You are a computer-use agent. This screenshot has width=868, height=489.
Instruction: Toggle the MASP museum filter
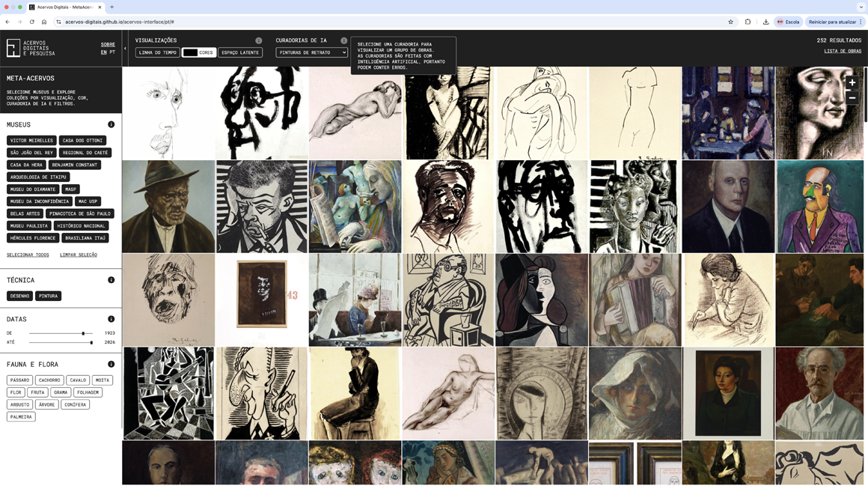70,189
